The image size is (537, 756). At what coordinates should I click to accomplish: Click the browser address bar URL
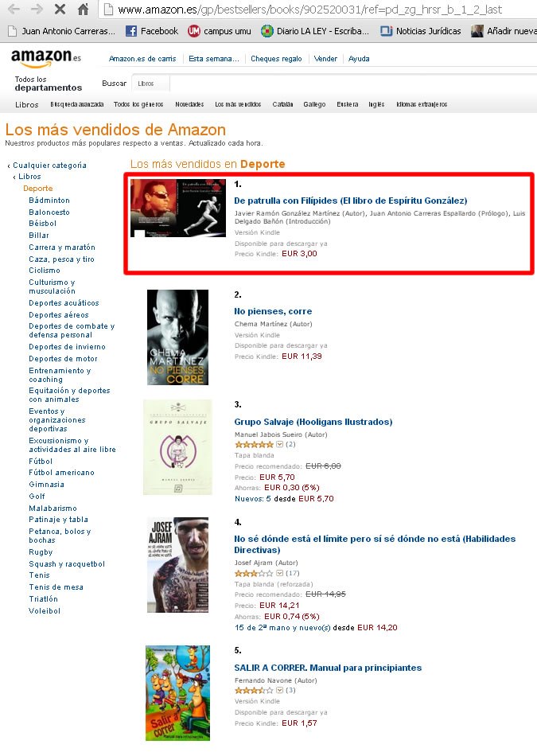coord(310,10)
